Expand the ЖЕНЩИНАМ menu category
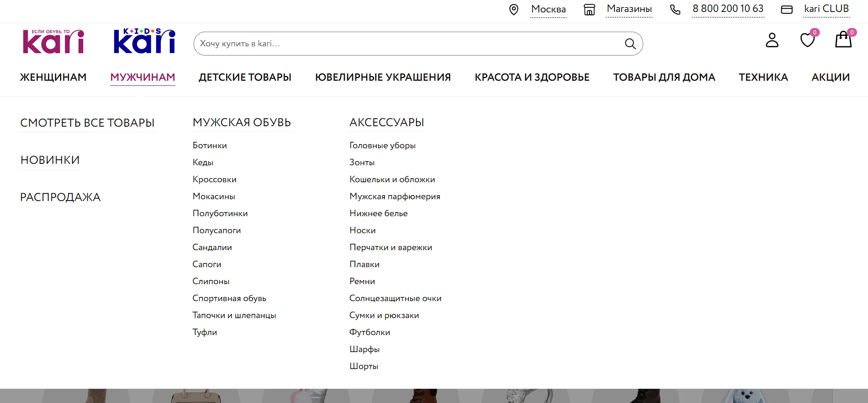This screenshot has height=403, width=868. click(53, 77)
